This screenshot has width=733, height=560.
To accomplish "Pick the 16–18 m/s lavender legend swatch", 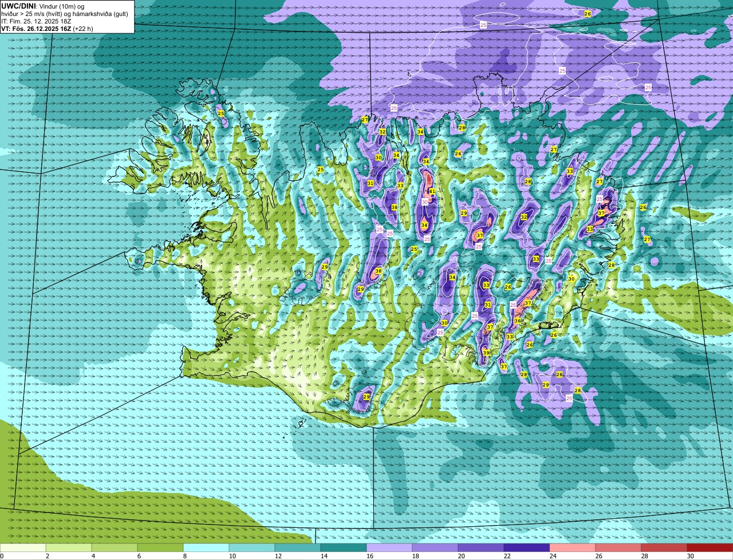I will [389, 548].
